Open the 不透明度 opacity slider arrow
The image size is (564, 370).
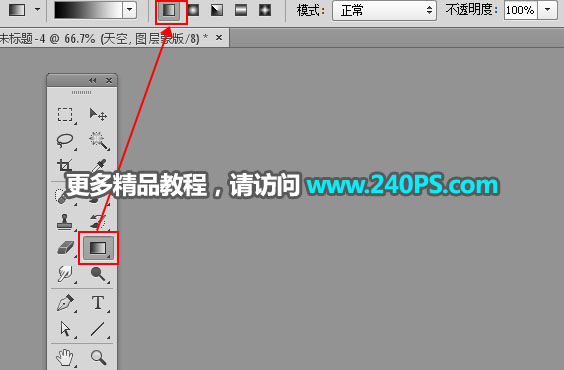[x=547, y=10]
